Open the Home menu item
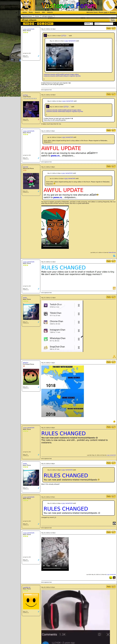The image size is (117, 644). (25, 12)
